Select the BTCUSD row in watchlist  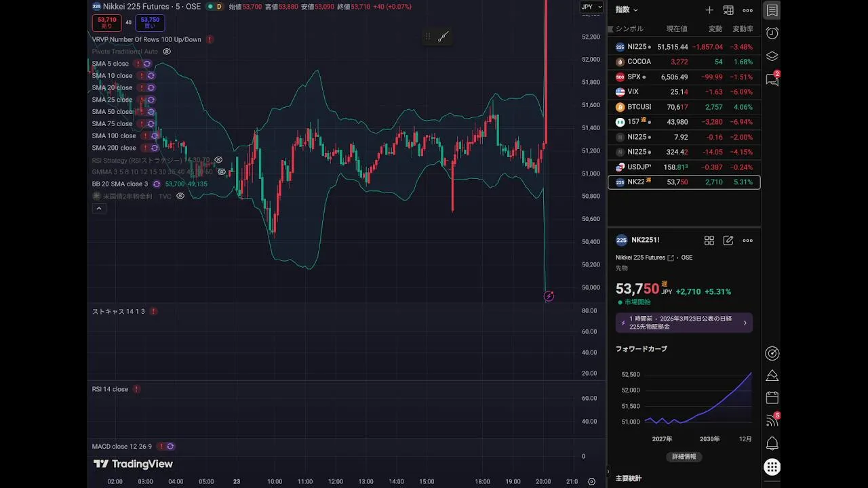(684, 107)
